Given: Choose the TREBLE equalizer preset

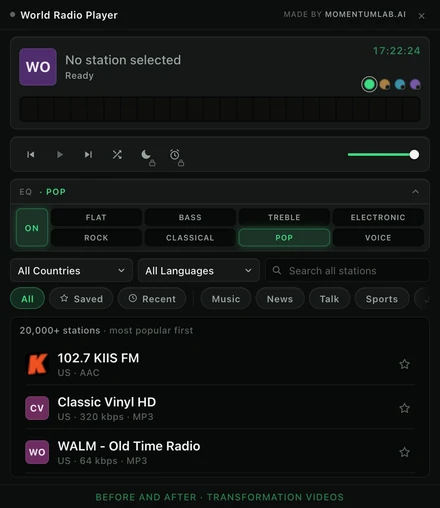Looking at the screenshot, I should pos(284,217).
